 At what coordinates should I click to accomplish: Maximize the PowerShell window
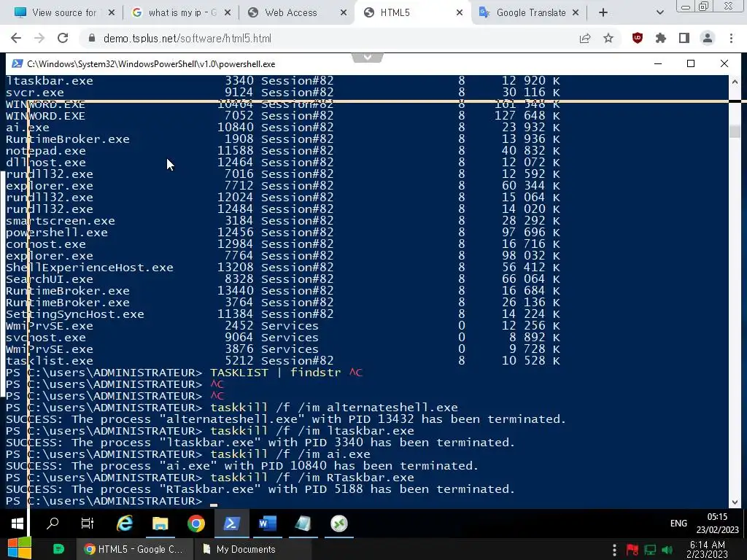coord(691,64)
